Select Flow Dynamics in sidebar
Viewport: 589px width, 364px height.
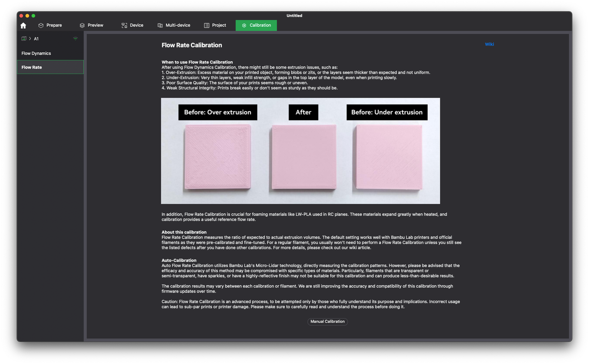[x=36, y=53]
